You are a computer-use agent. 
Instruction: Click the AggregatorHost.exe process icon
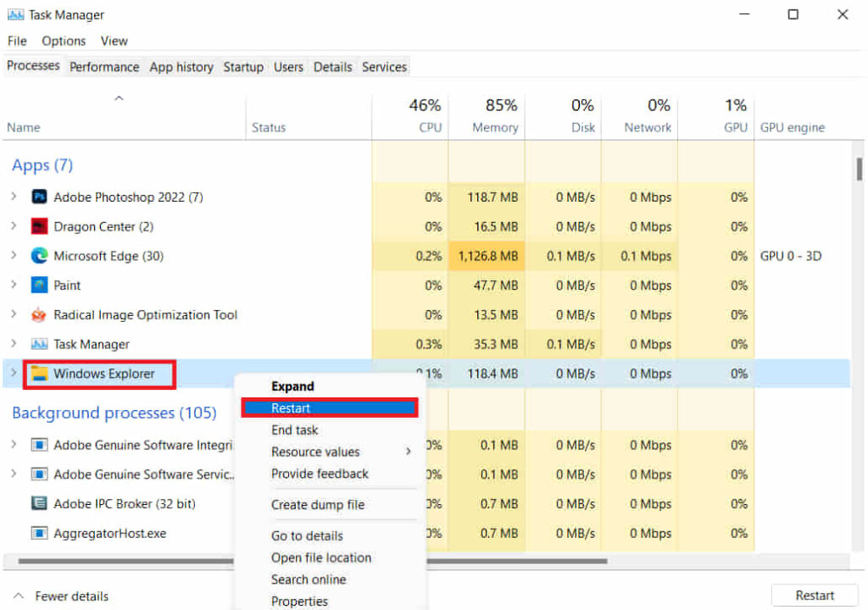coord(39,534)
